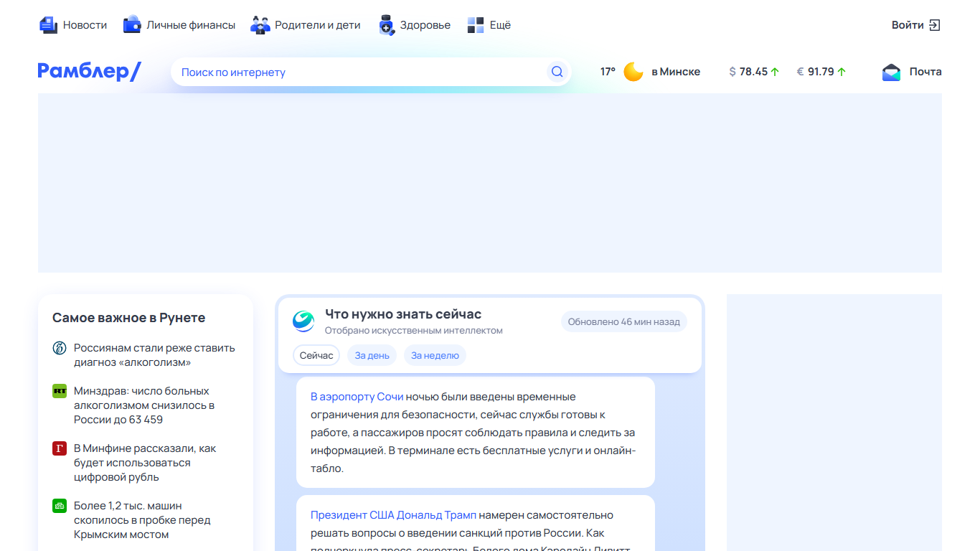Click the Самое важное в Рунете heading
This screenshot has width=980, height=551.
tap(128, 318)
